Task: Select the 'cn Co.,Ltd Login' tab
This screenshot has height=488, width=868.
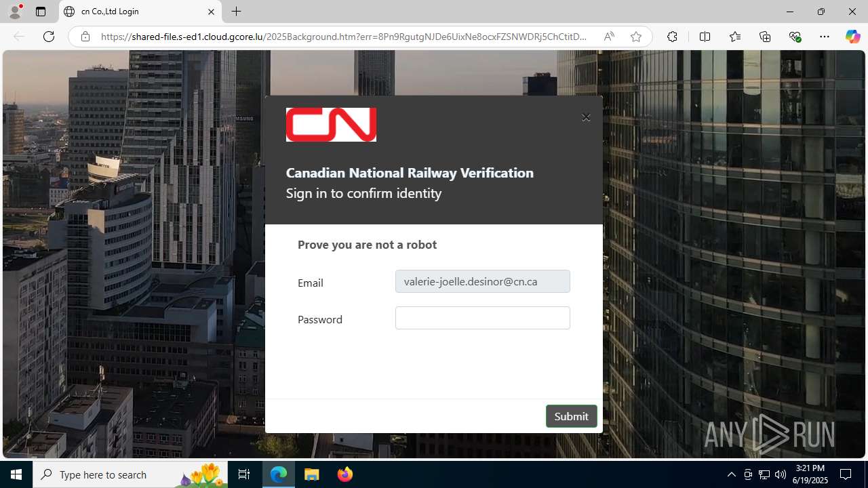Action: (140, 12)
